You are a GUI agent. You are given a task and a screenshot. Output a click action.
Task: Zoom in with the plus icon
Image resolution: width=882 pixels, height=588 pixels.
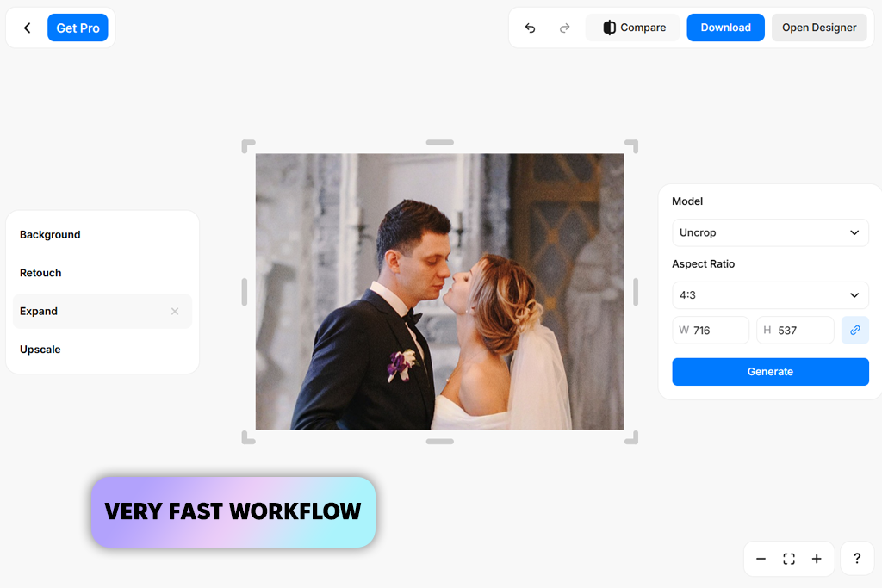[x=817, y=559]
